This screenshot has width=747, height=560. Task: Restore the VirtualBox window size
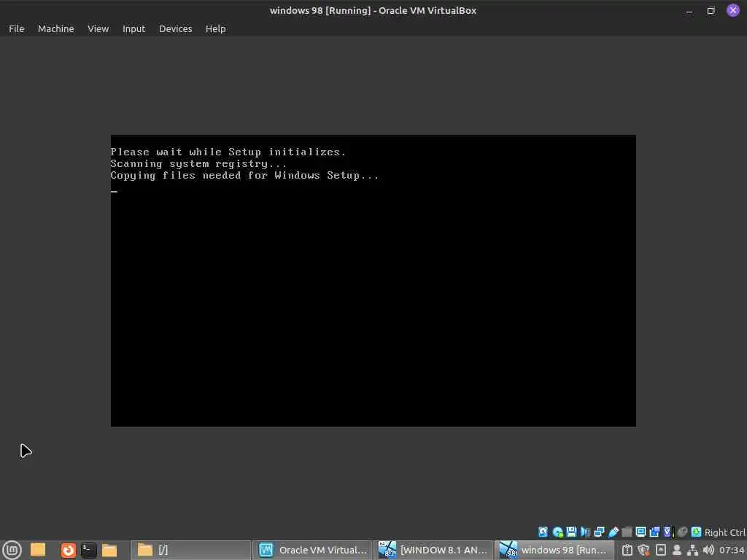(x=711, y=10)
